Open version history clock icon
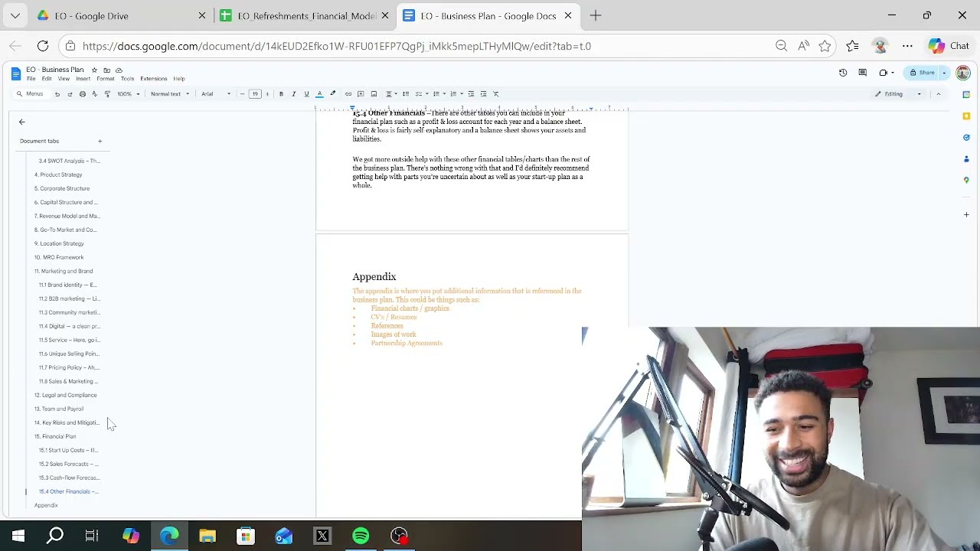This screenshot has width=980, height=551. click(843, 73)
